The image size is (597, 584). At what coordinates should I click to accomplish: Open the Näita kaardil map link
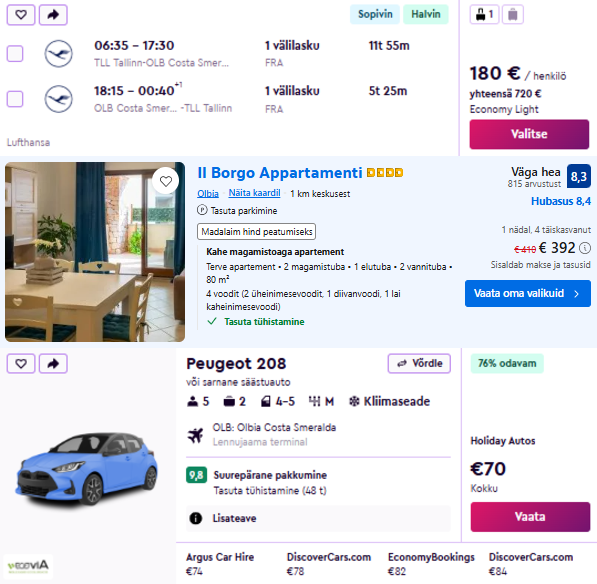pos(254,193)
